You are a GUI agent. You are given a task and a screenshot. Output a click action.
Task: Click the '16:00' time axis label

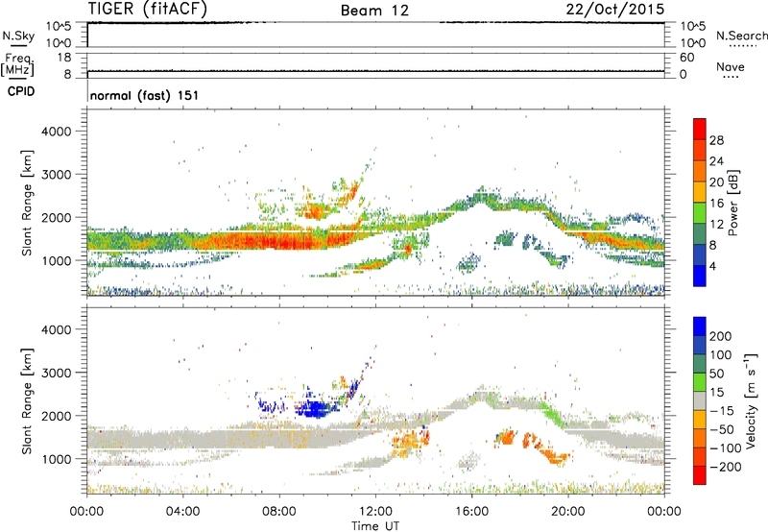coord(471,512)
